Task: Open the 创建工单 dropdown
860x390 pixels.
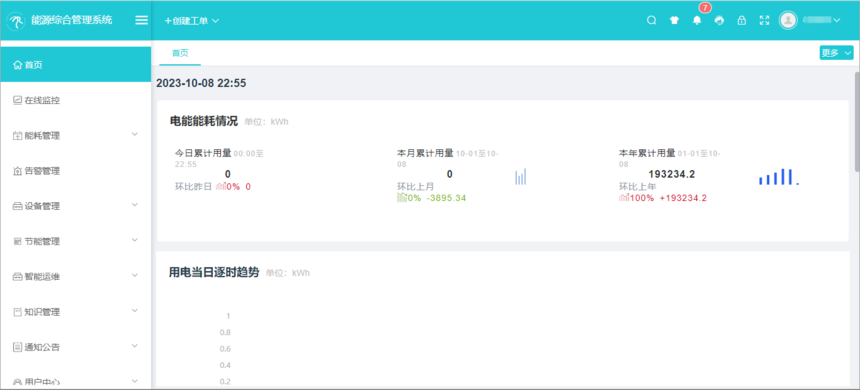Action: [192, 21]
